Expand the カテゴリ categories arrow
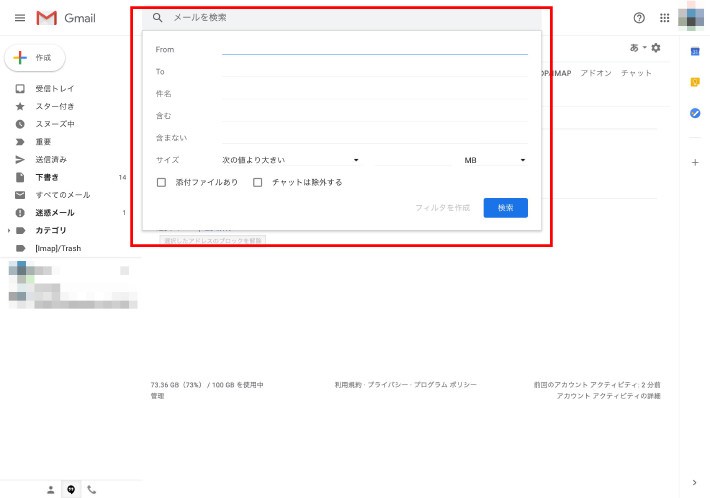Viewport: 710px width, 498px height. pos(9,230)
